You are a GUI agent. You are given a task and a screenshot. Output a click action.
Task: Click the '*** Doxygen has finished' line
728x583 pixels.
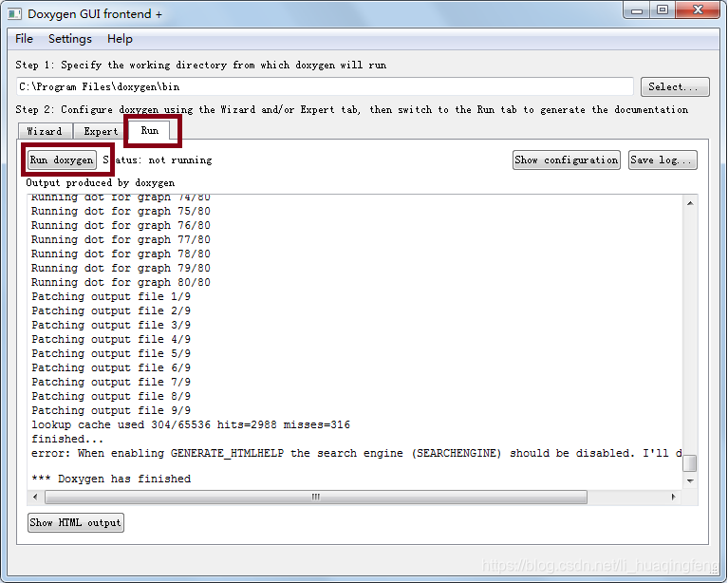pyautogui.click(x=111, y=479)
